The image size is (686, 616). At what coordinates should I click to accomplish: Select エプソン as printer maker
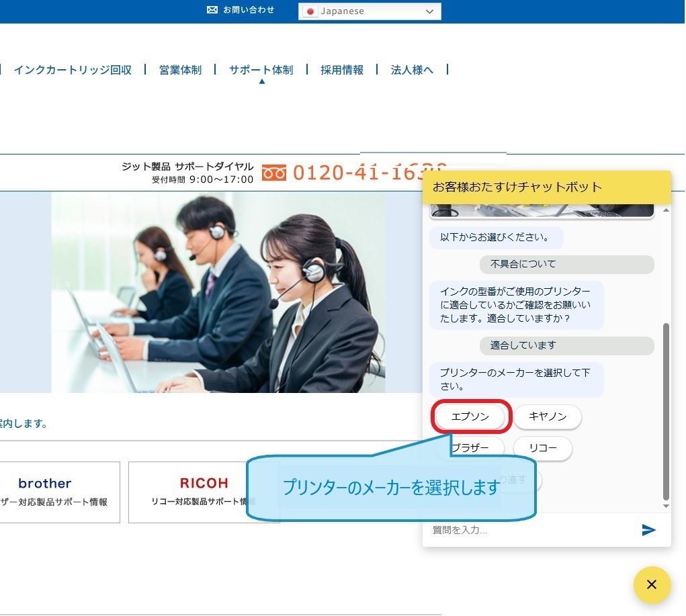coord(470,416)
